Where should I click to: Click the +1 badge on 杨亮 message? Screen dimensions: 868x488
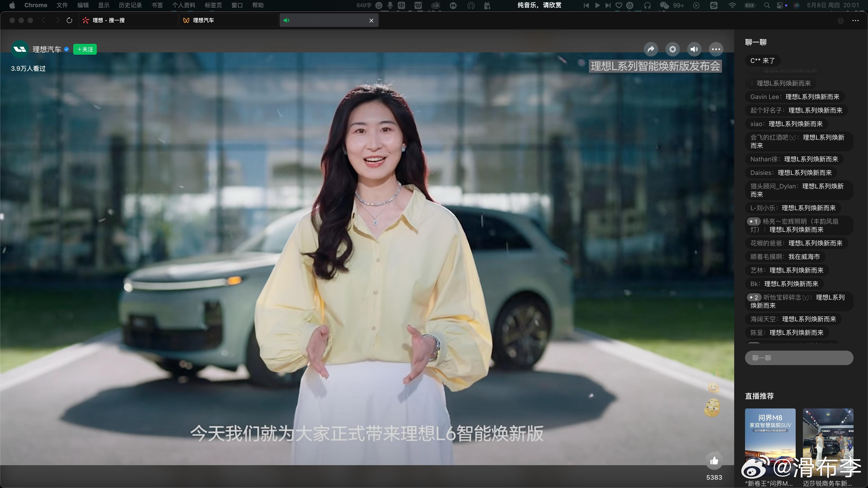(754, 221)
